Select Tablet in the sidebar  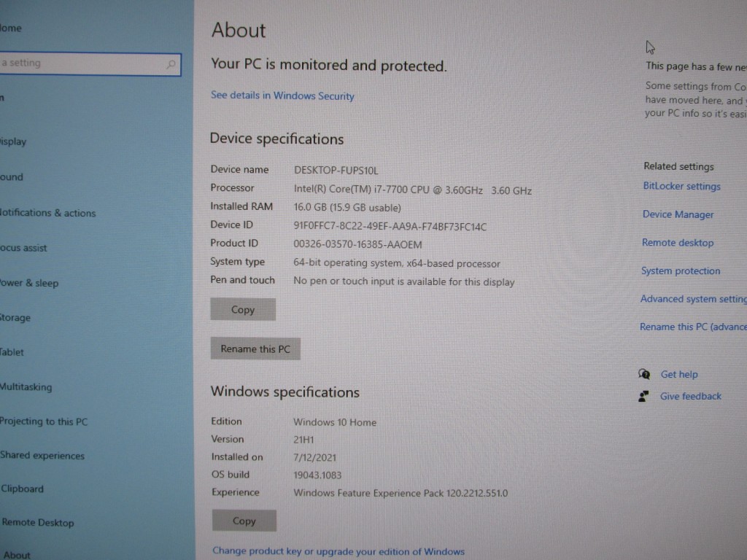12,352
